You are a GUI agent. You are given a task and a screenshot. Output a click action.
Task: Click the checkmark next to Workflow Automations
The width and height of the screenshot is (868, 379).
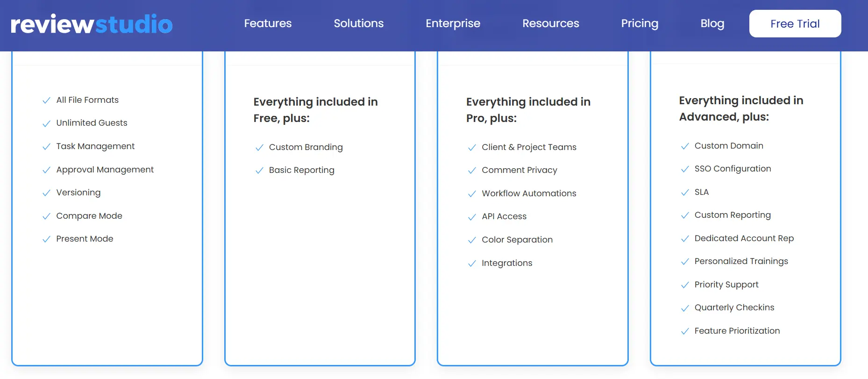tap(471, 193)
